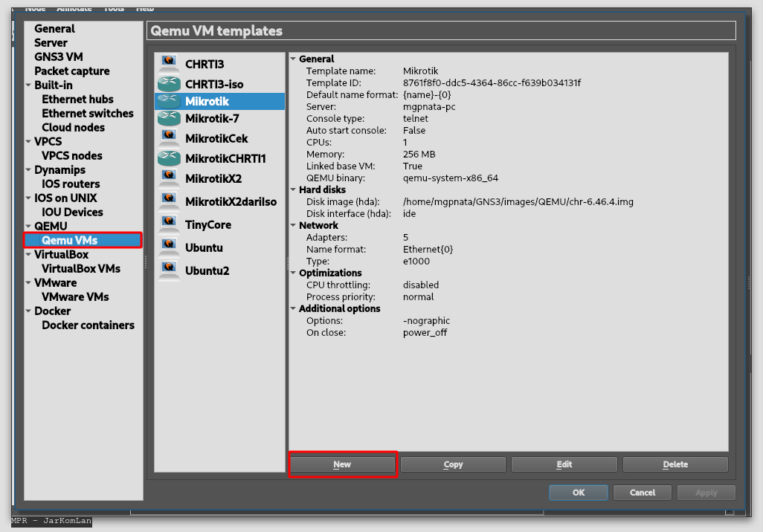
Task: Click the CHRTI3-iso router icon
Action: [x=169, y=84]
